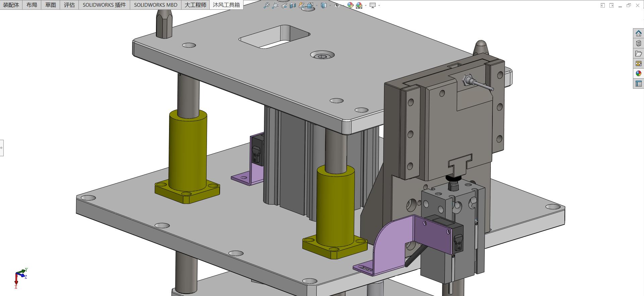
Task: Select the 沐风工具箱 tab
Action: click(x=226, y=5)
